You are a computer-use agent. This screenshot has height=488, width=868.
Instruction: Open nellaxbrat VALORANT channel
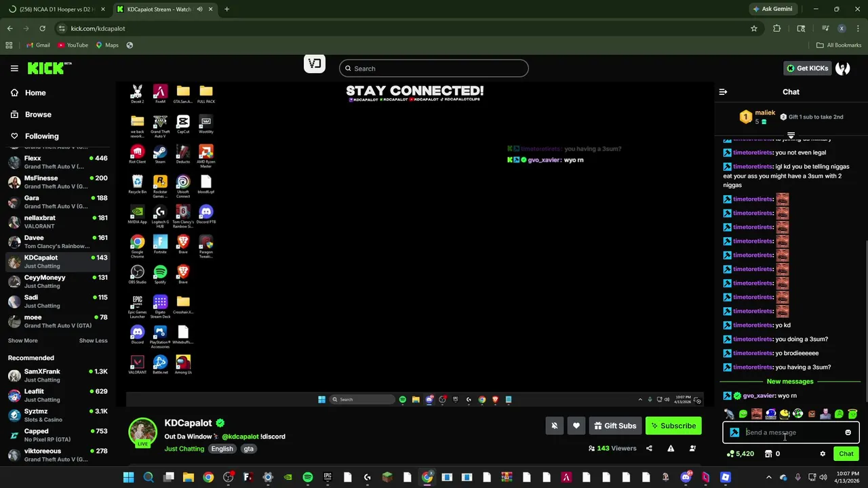click(58, 222)
